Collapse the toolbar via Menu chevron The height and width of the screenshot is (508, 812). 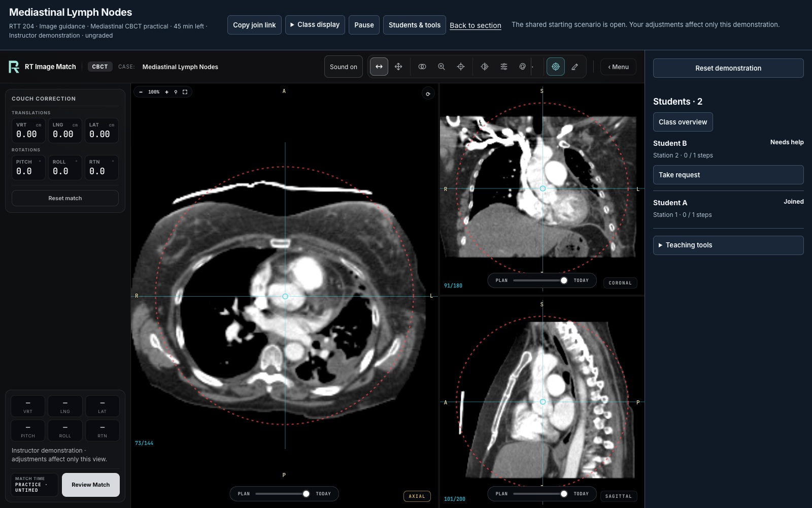coord(618,67)
